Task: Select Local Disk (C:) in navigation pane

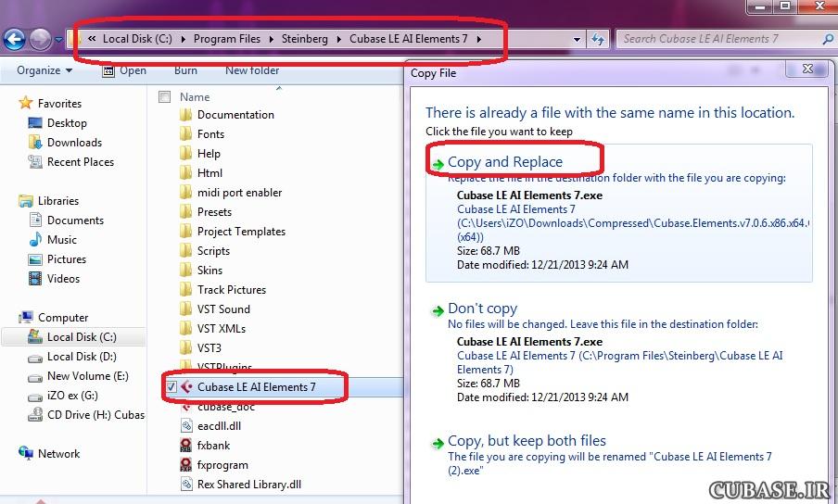Action: [x=82, y=337]
